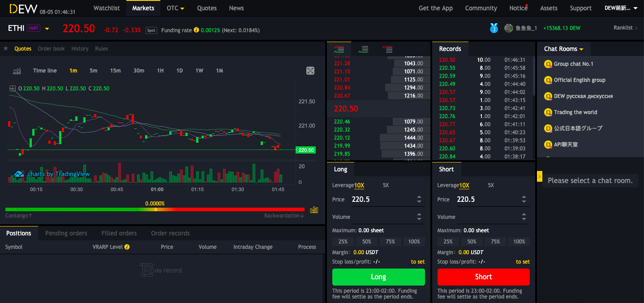644x303 pixels.
Task: Click the DEW logo
Action: pyautogui.click(x=23, y=9)
